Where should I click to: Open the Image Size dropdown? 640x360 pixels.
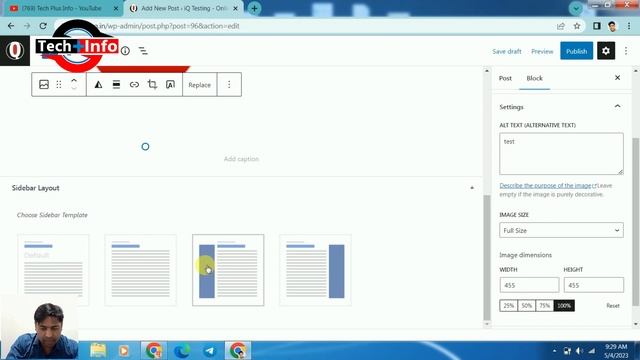click(561, 230)
